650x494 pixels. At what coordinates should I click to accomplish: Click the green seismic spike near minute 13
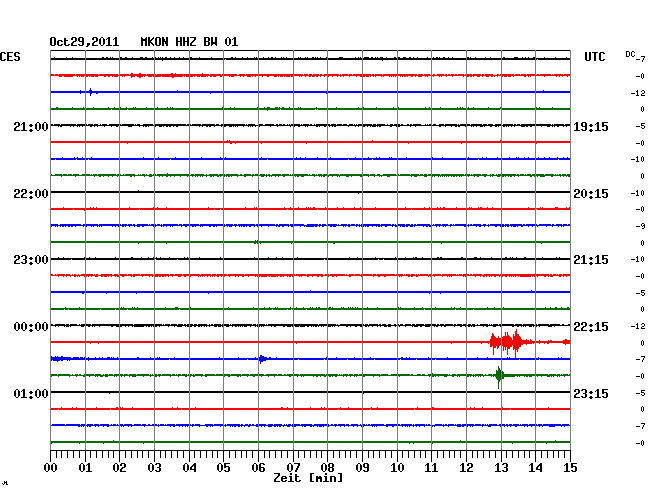[499, 376]
